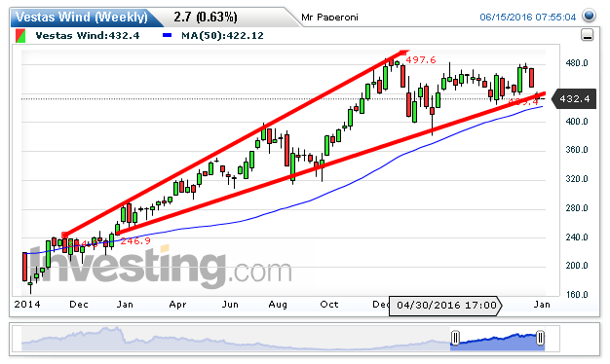Click the Aug label on time axis
The height and width of the screenshot is (364, 610).
[x=278, y=305]
